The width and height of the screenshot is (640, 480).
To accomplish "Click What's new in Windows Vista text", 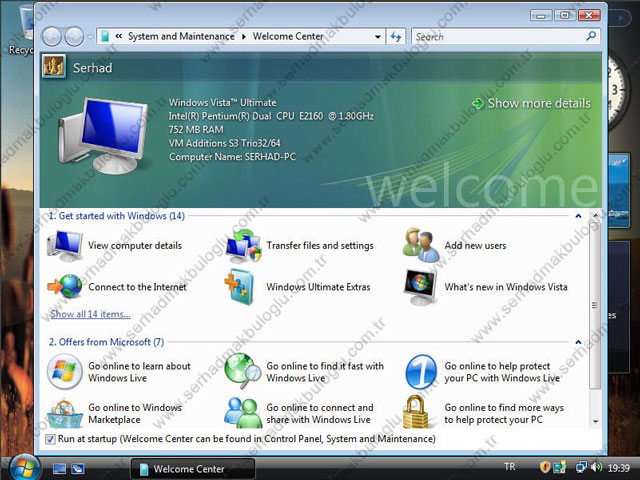I will [506, 287].
